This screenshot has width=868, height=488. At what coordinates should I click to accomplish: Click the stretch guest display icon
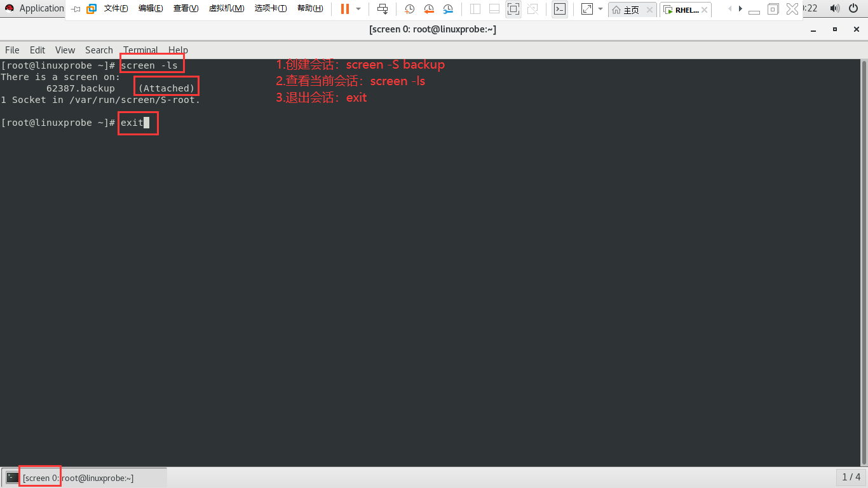point(587,9)
